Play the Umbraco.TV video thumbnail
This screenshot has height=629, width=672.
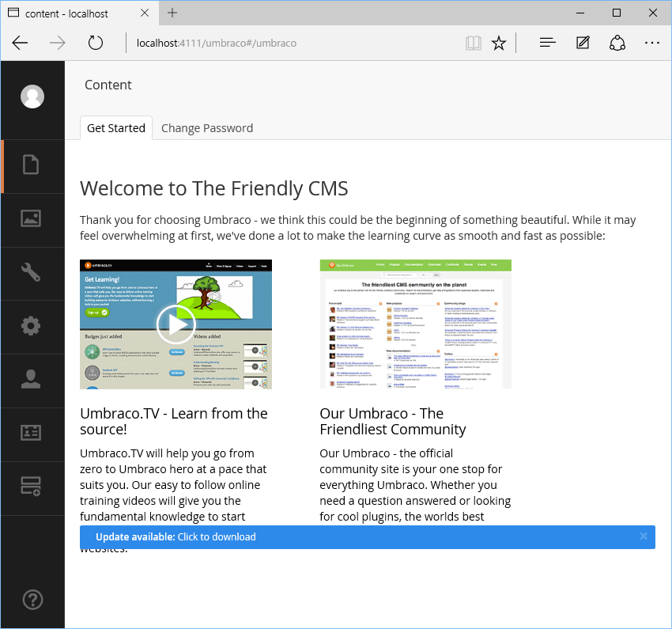pos(176,324)
